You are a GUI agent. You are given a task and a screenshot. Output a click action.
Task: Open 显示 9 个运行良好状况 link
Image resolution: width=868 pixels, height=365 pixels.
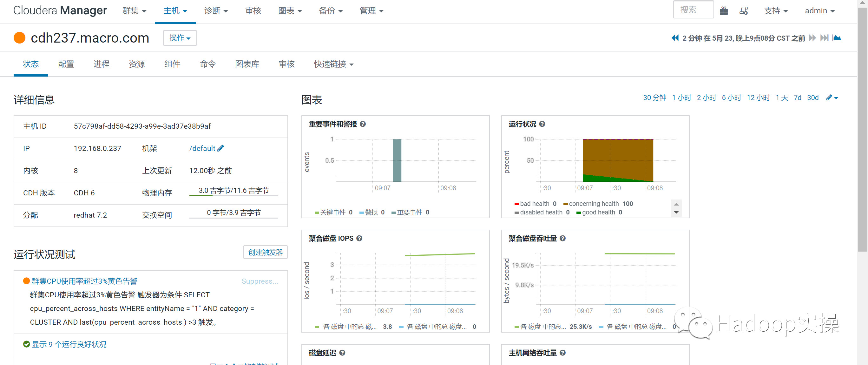pos(69,344)
